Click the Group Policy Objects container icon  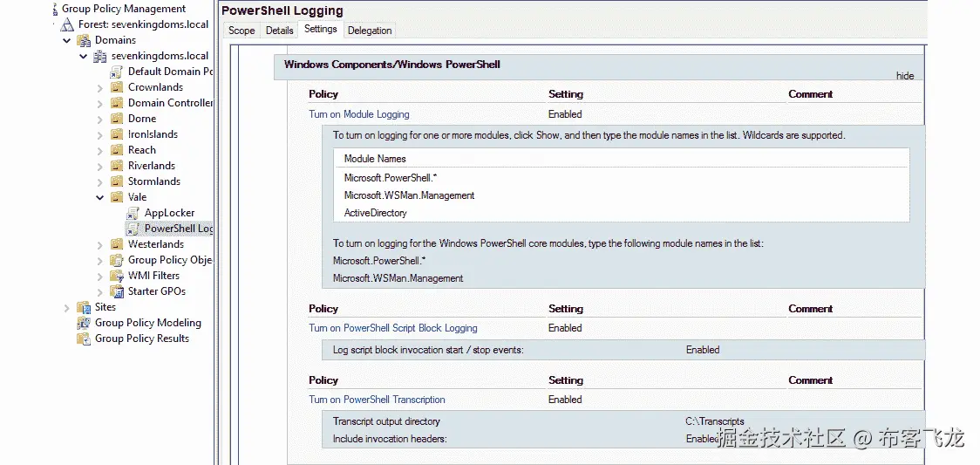click(117, 259)
